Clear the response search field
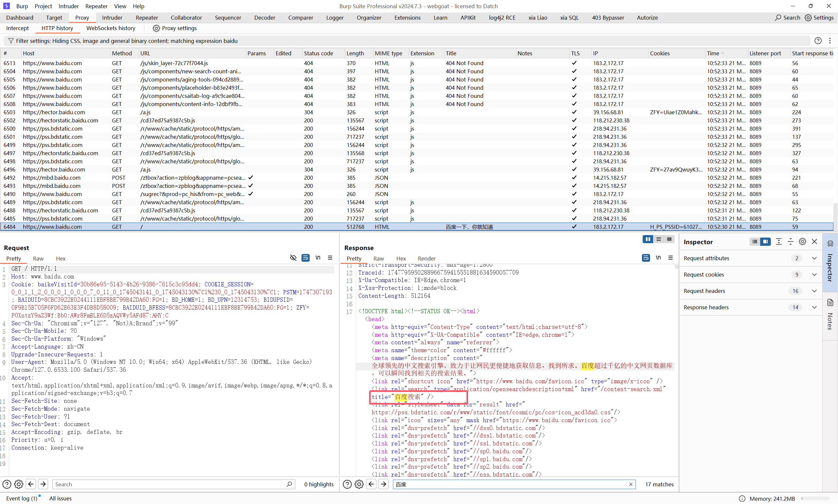Screen dimensions: 838x504 631,484
